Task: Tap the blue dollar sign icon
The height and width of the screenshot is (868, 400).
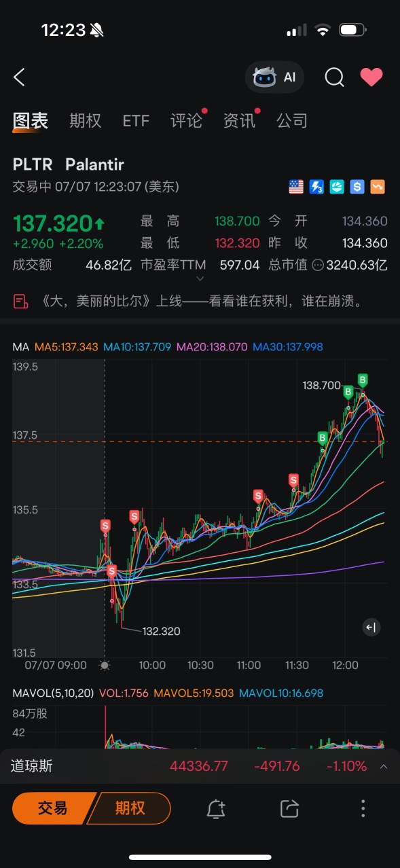Action: pos(357,187)
